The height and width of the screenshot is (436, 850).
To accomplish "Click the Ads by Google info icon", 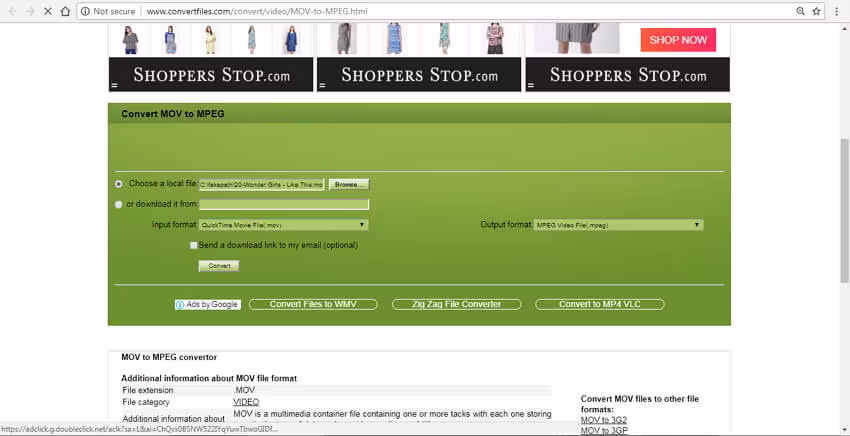I will tap(180, 305).
